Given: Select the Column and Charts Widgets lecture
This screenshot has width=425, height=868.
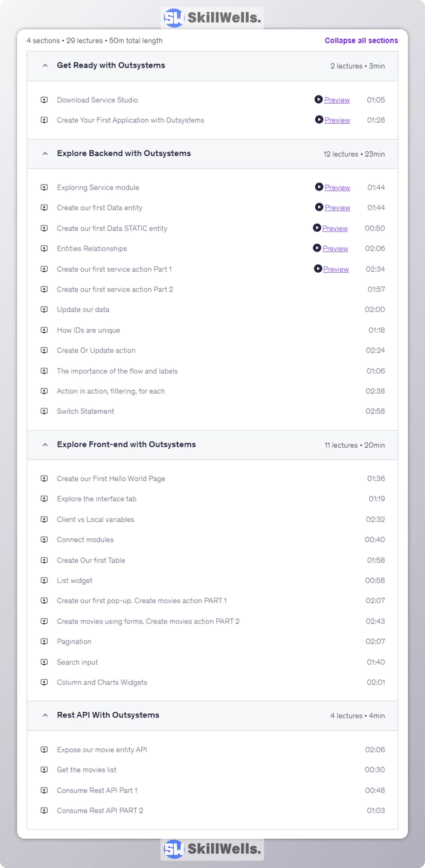Looking at the screenshot, I should point(102,682).
